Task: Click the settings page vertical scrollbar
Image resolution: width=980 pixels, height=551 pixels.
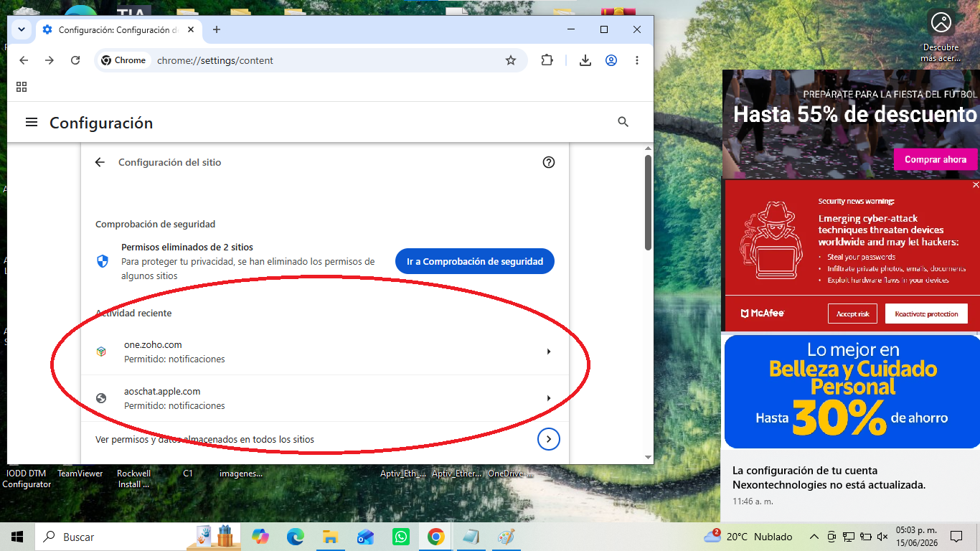Action: click(649, 203)
